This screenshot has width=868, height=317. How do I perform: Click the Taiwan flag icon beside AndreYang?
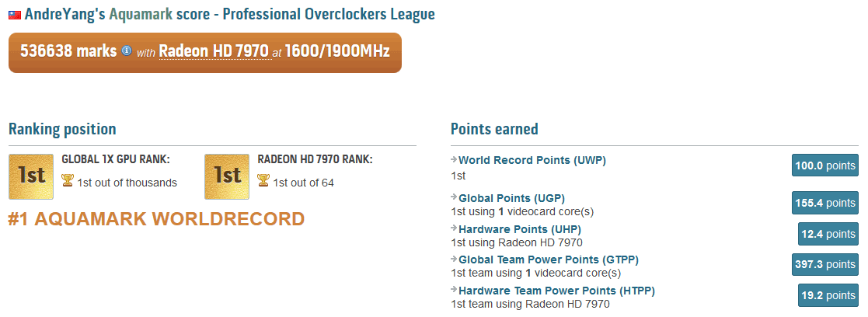[14, 15]
